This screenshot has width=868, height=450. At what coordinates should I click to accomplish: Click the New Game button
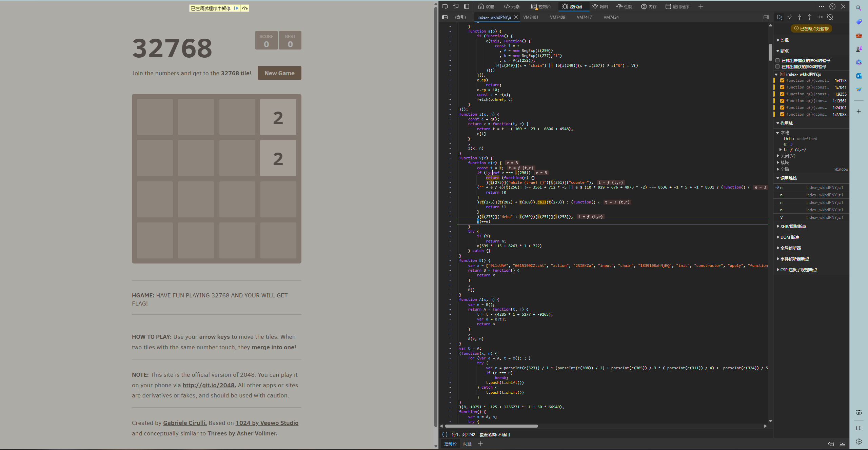(279, 73)
